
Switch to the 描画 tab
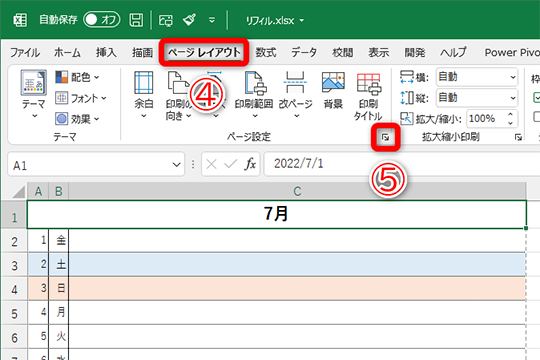[143, 53]
